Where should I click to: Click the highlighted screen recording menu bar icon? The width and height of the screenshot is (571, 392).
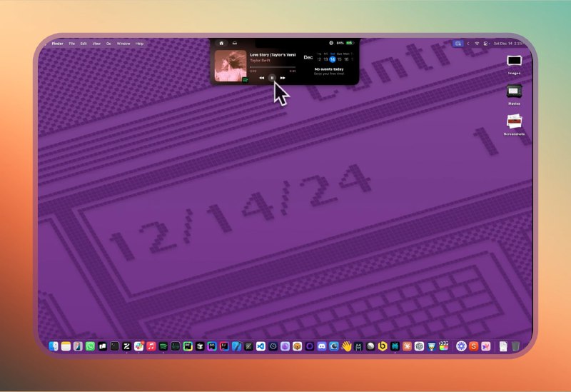458,44
